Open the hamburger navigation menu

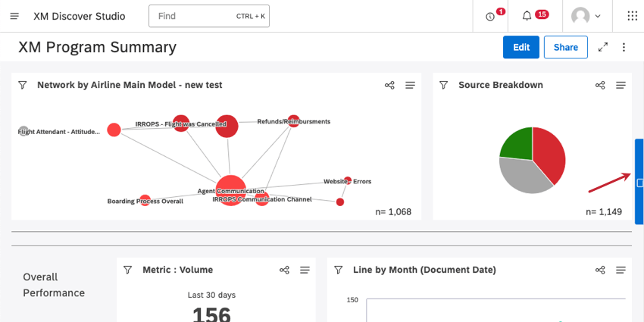click(x=14, y=16)
